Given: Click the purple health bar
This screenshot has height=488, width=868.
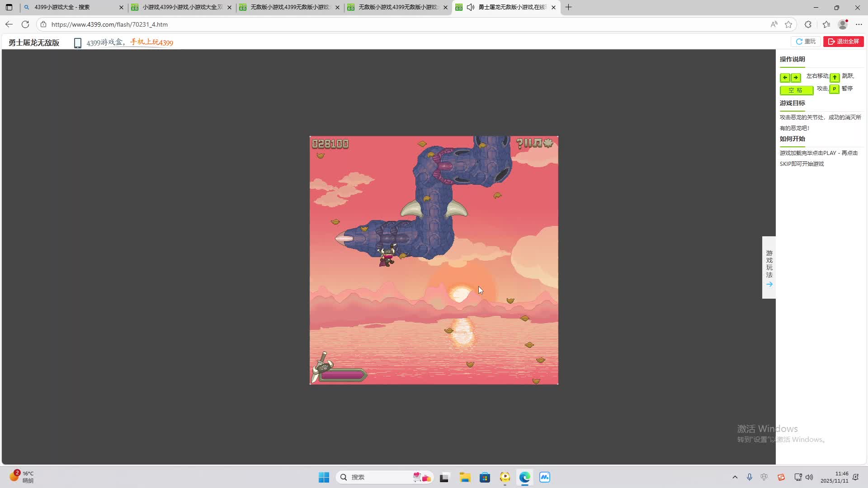Looking at the screenshot, I should pyautogui.click(x=342, y=375).
